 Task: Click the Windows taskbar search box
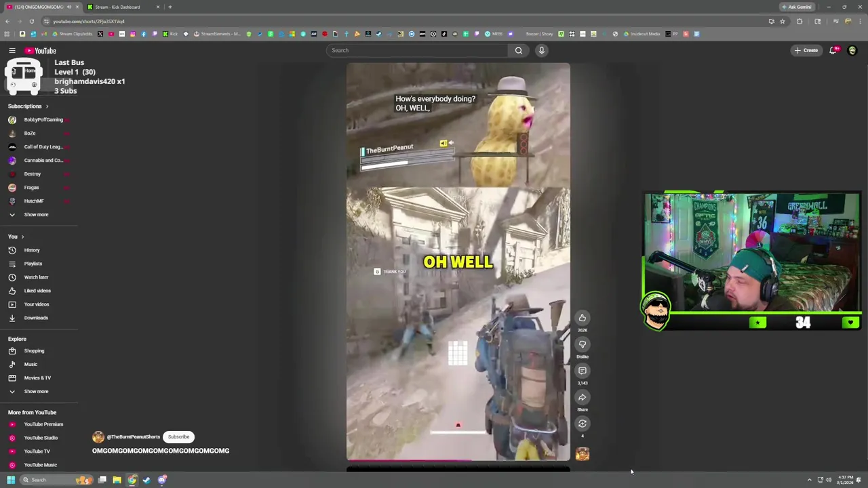56,480
